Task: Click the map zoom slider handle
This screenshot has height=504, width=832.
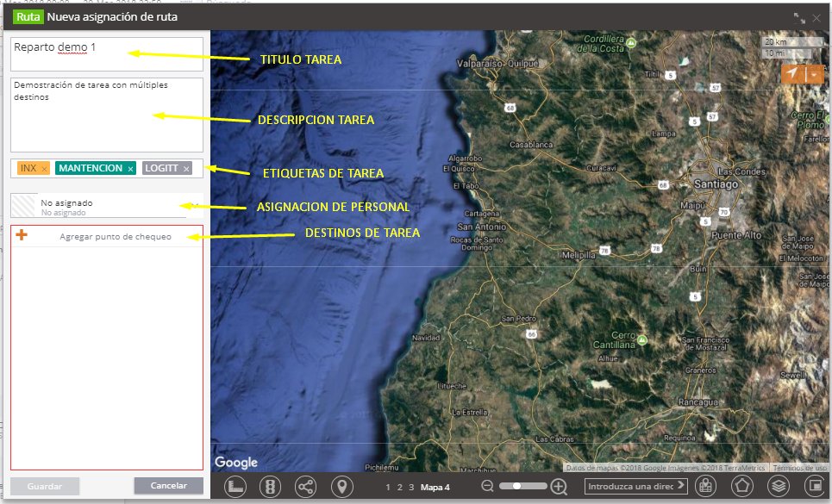Action: [516, 486]
